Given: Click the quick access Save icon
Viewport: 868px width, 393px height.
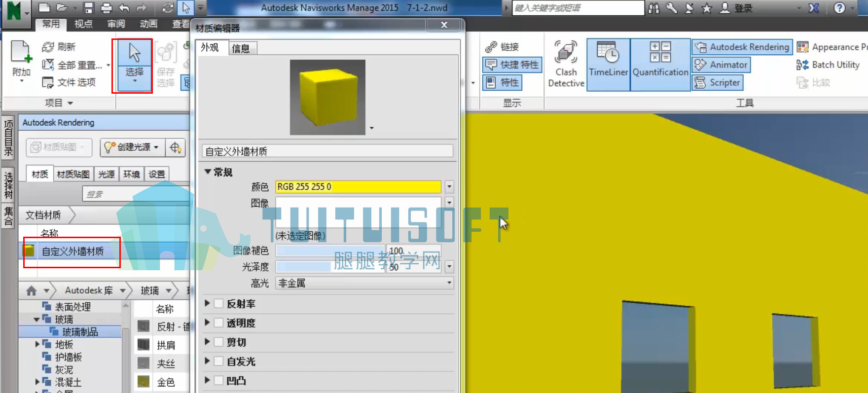Looking at the screenshot, I should (88, 8).
